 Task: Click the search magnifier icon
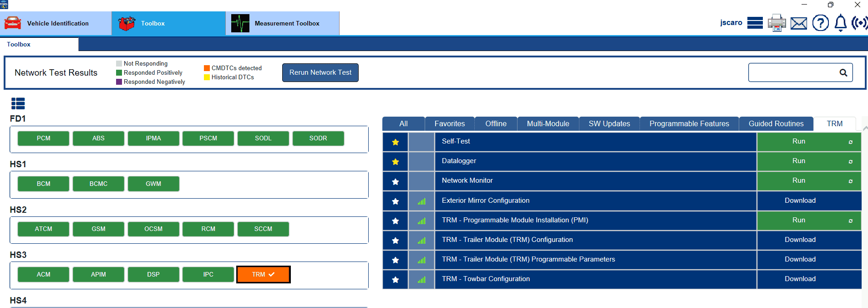pos(843,73)
